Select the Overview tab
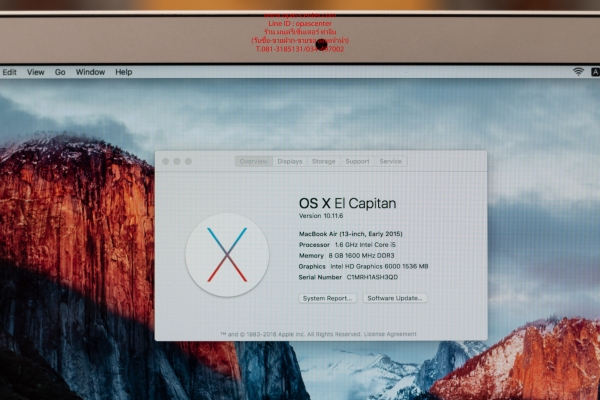Image resolution: width=600 pixels, height=400 pixels. click(254, 162)
